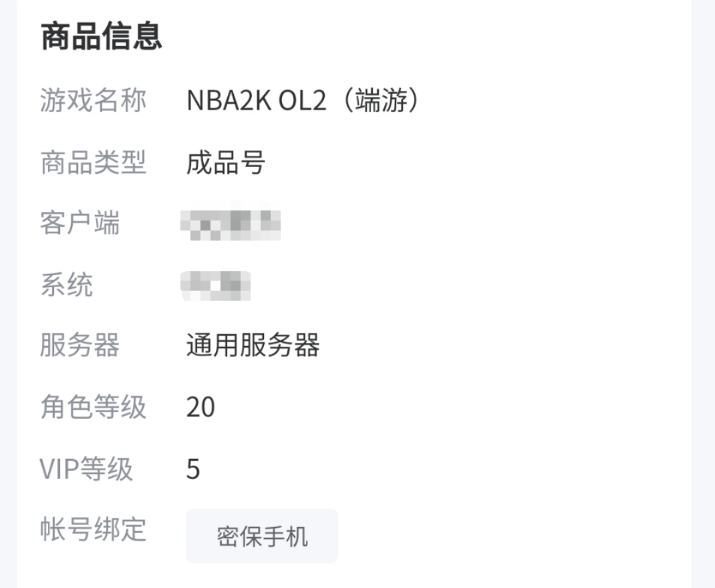Click the gray page margin on the left
This screenshot has height=588, width=715.
[8, 294]
